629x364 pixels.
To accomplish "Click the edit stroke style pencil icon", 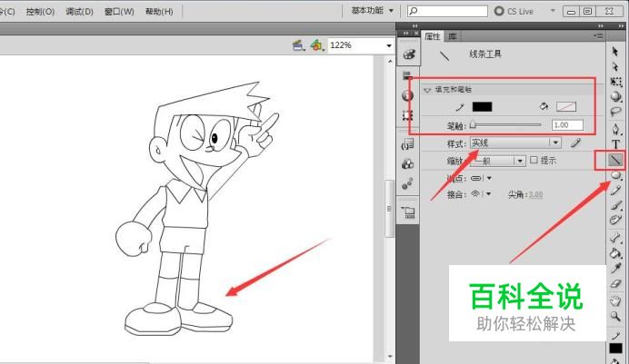I will [x=575, y=143].
